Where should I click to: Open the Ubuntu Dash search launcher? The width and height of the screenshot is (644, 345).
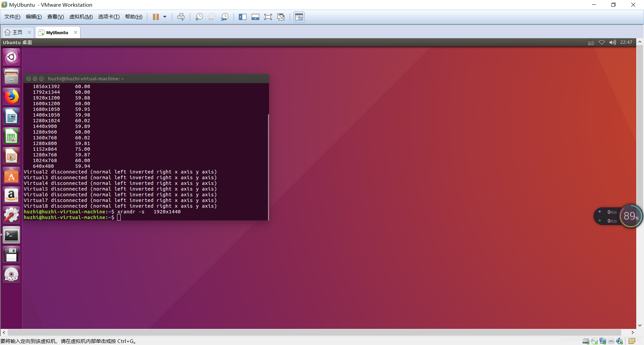11,57
